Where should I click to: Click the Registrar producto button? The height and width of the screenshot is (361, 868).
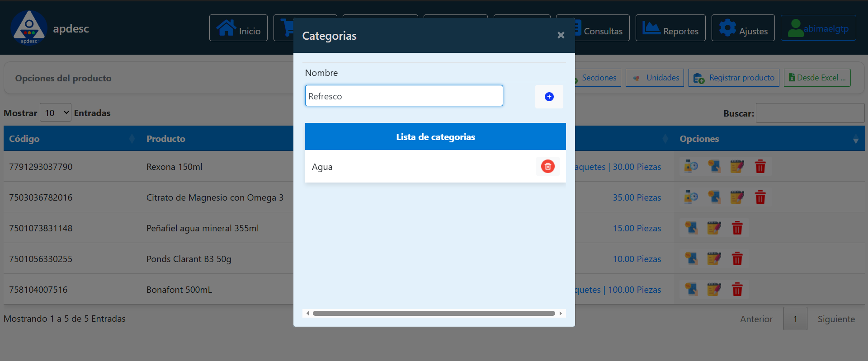pyautogui.click(x=733, y=78)
